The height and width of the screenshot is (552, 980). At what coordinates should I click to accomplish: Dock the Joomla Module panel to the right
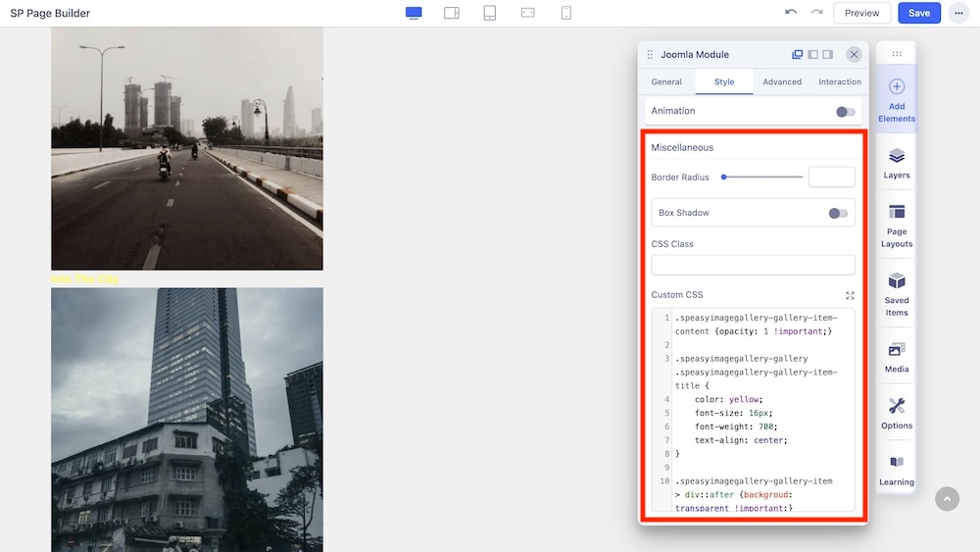point(828,55)
